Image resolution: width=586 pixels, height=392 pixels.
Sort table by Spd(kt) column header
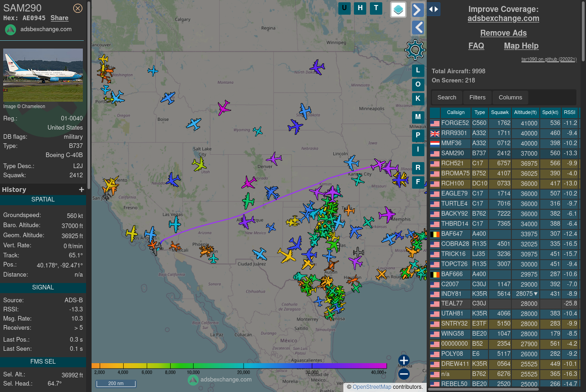click(x=550, y=113)
